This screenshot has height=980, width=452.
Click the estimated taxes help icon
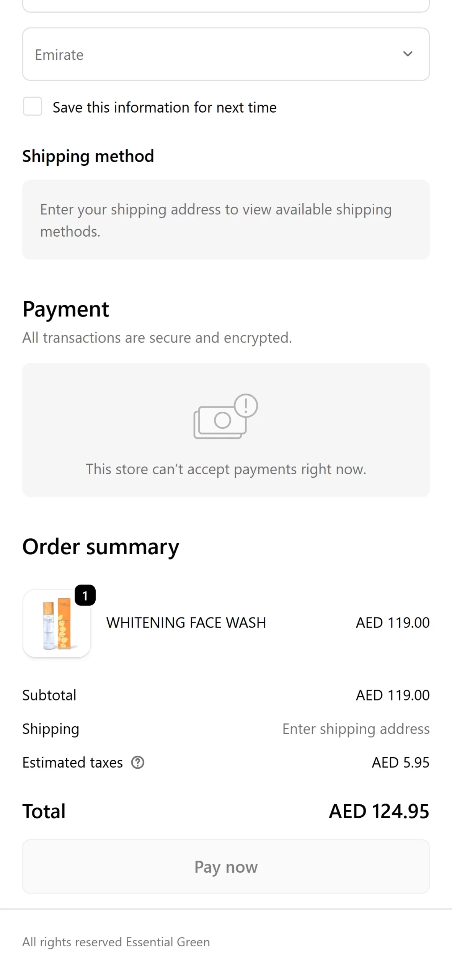pos(138,763)
